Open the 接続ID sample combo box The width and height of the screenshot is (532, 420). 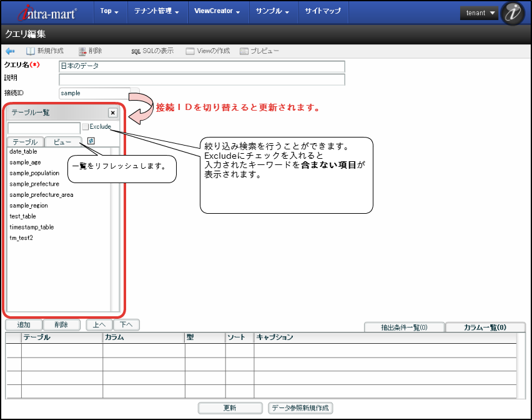[99, 93]
